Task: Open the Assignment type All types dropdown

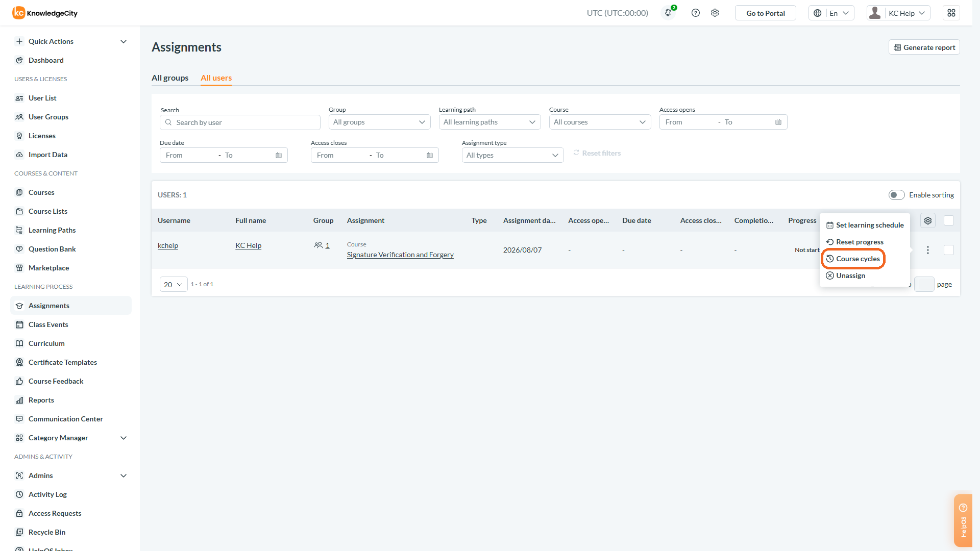Action: (x=512, y=155)
